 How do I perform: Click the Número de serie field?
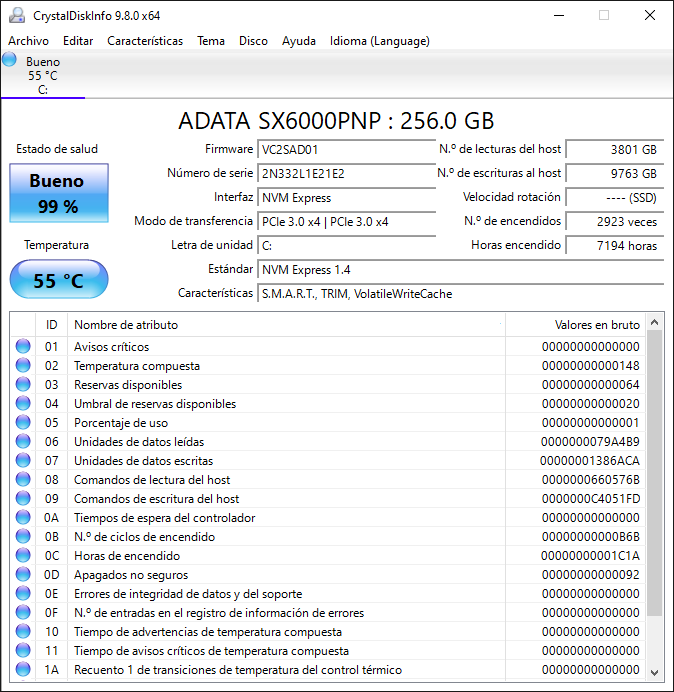tap(346, 173)
